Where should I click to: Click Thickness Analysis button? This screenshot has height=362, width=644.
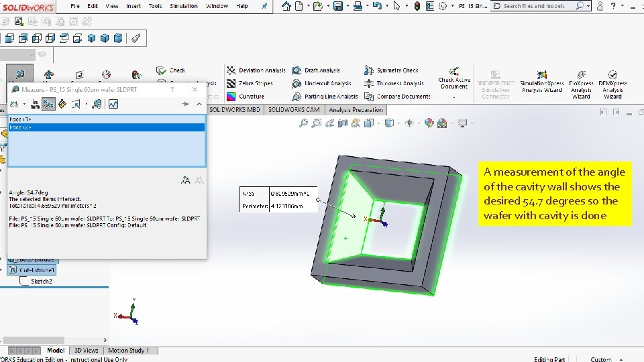(394, 83)
